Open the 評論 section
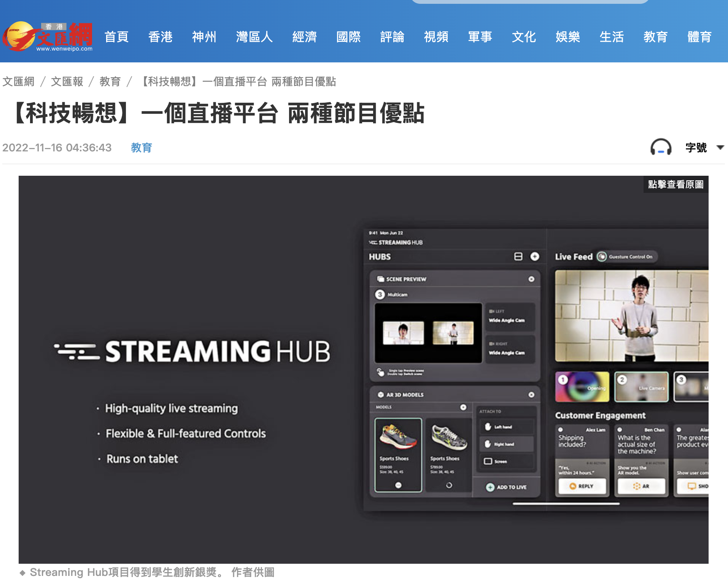This screenshot has height=582, width=728. (x=392, y=37)
